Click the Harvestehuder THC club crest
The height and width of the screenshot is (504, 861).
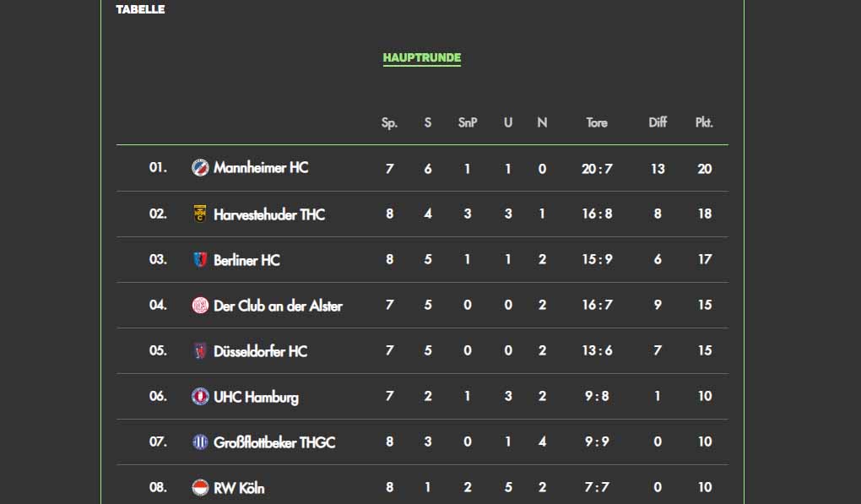200,214
